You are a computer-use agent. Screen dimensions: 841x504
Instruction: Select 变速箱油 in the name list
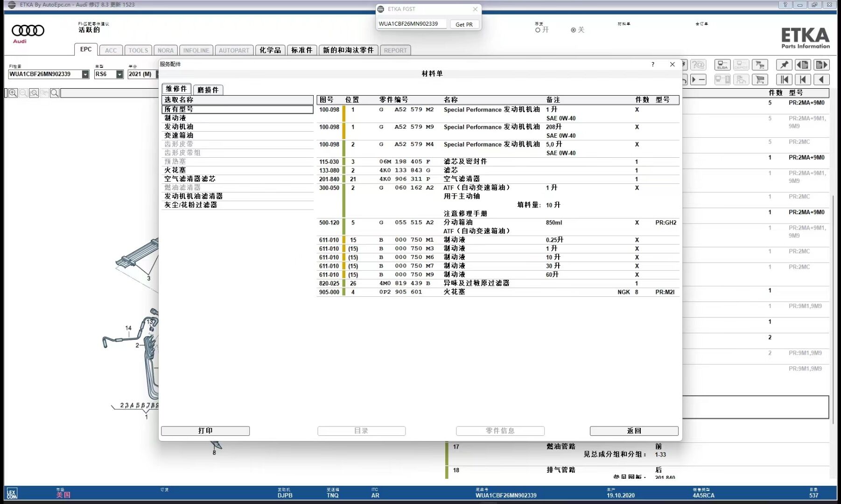238,135
